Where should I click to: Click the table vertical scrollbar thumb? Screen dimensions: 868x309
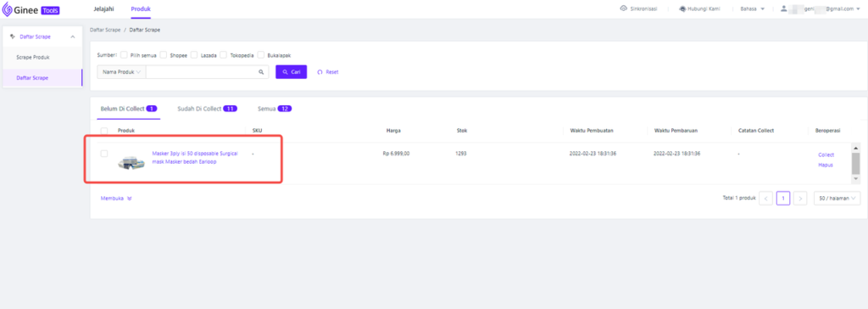tap(856, 163)
